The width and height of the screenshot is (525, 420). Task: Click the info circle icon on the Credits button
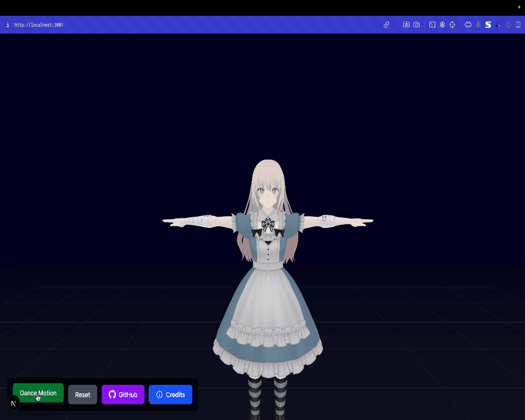(159, 394)
